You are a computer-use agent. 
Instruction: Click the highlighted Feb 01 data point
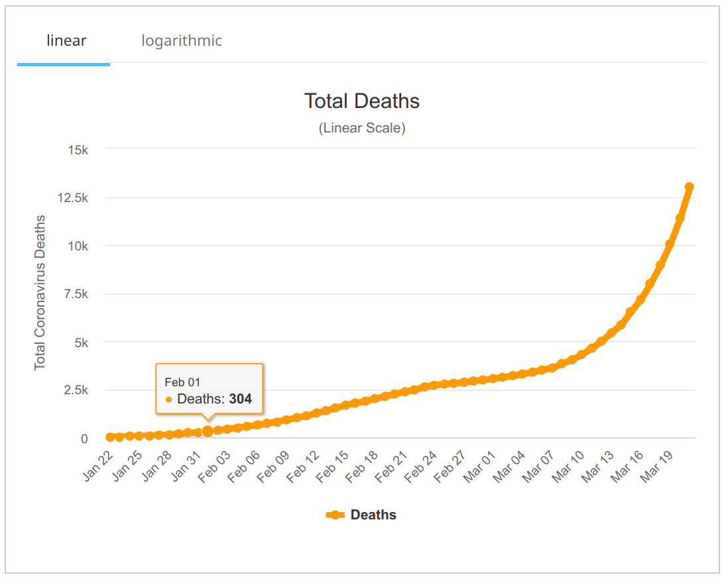tap(208, 431)
